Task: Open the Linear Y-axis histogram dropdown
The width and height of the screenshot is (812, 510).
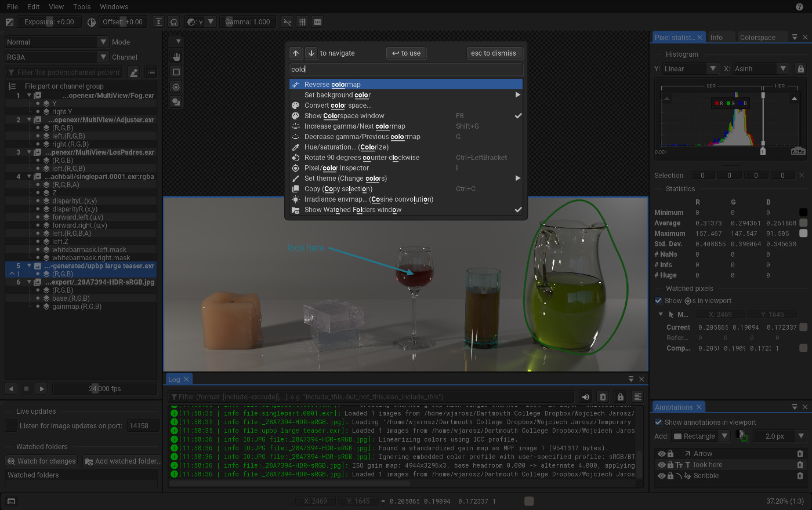Action: 690,69
